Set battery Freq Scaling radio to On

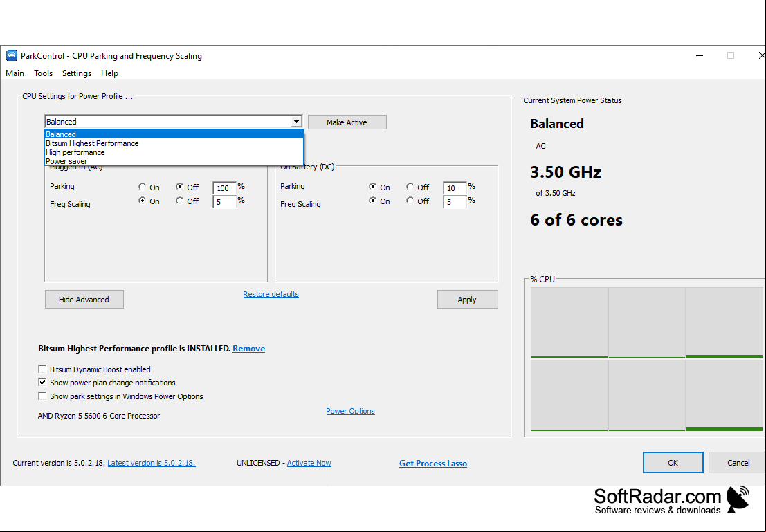point(373,201)
